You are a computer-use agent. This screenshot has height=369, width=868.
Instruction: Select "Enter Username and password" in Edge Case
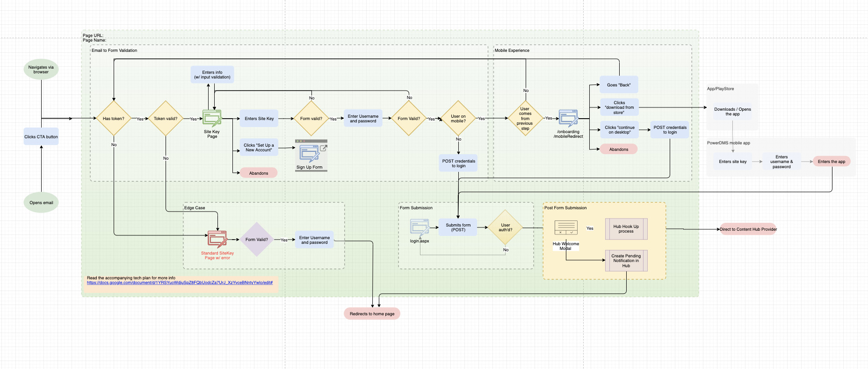click(314, 240)
